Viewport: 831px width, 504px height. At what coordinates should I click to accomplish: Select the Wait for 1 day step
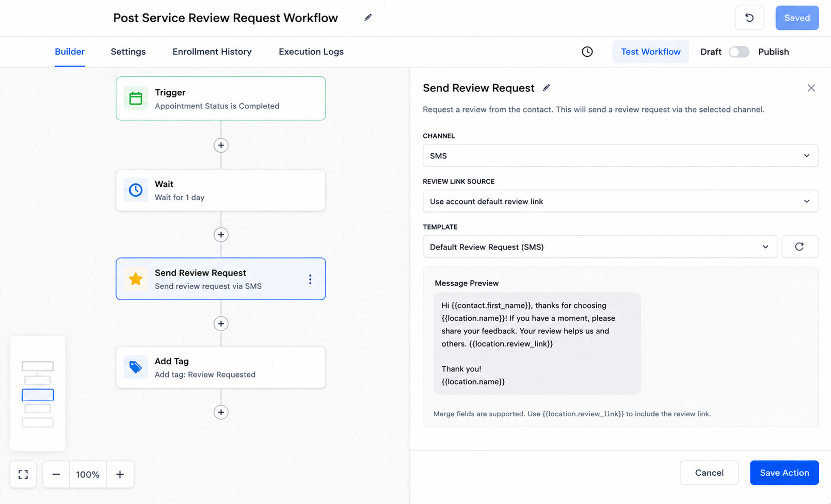coord(221,190)
